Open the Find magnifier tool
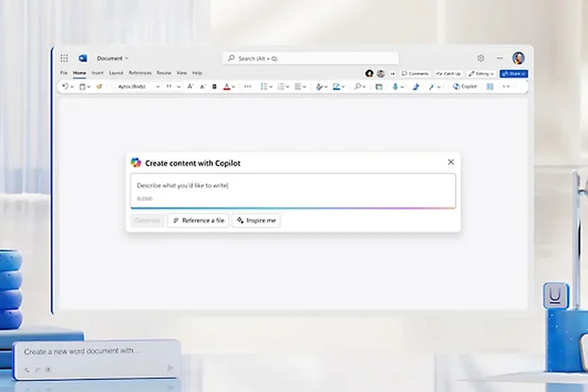This screenshot has height=392, width=588. (x=358, y=86)
